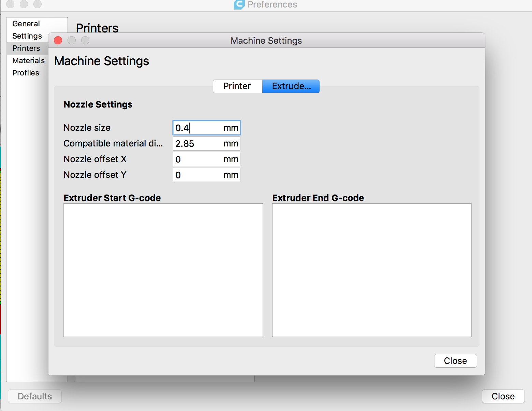Viewport: 532px width, 411px height.
Task: Select the Extruder tab
Action: click(291, 86)
